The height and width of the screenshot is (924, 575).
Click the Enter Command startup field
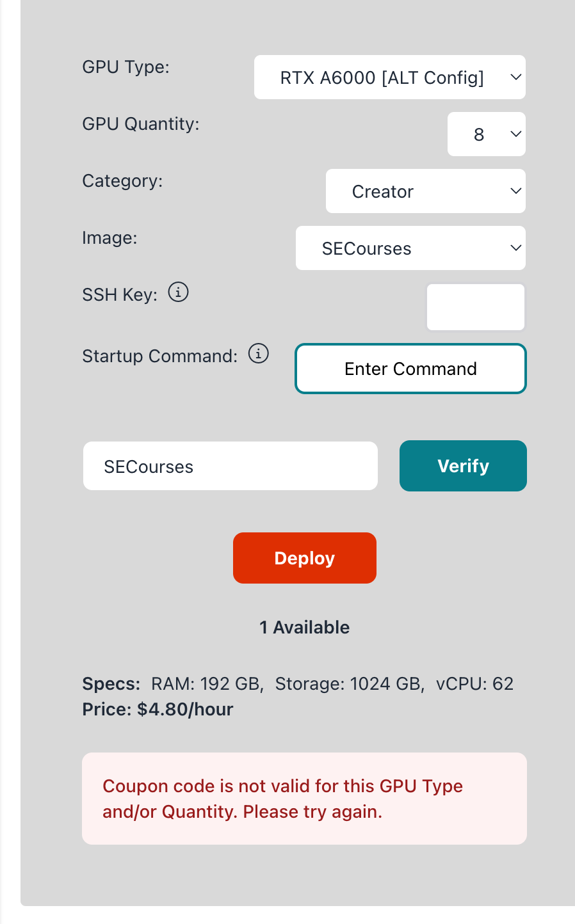coord(410,369)
